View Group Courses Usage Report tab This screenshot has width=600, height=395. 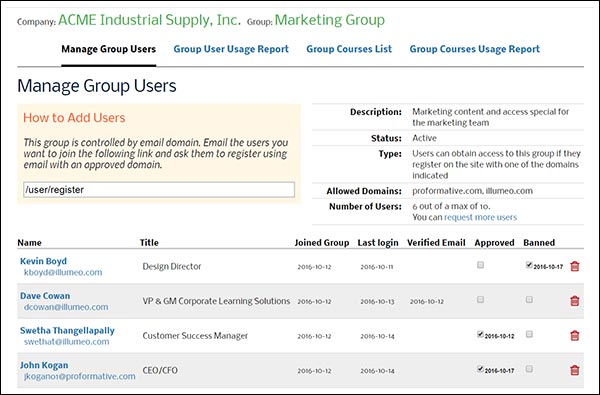click(x=474, y=49)
